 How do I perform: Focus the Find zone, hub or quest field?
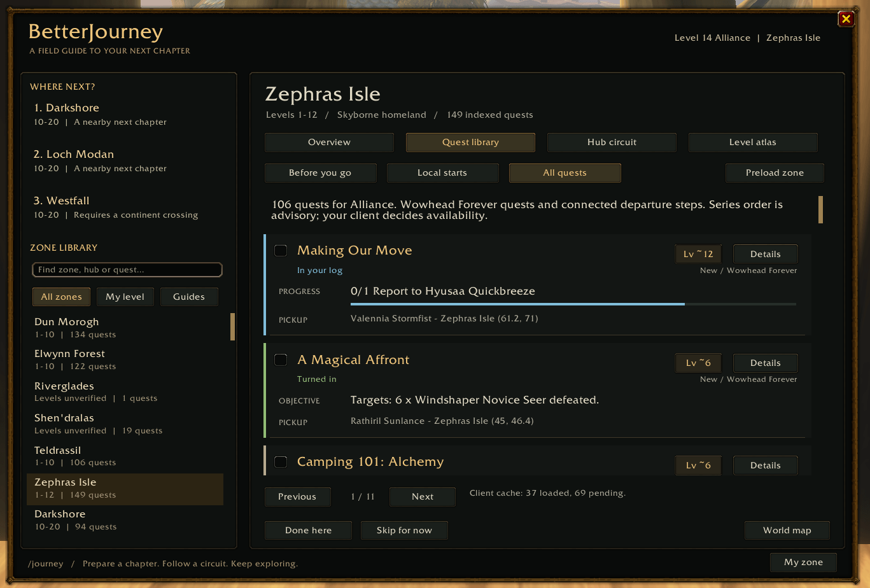click(x=127, y=270)
